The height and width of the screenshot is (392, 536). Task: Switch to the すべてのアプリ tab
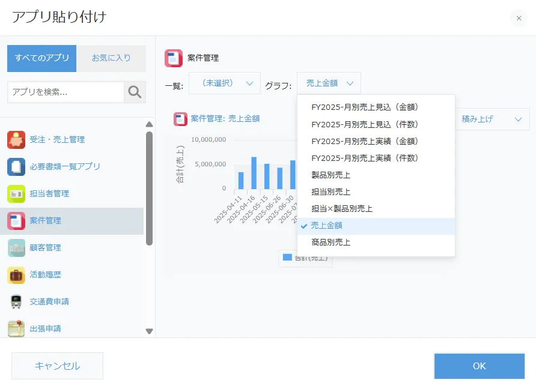point(42,58)
